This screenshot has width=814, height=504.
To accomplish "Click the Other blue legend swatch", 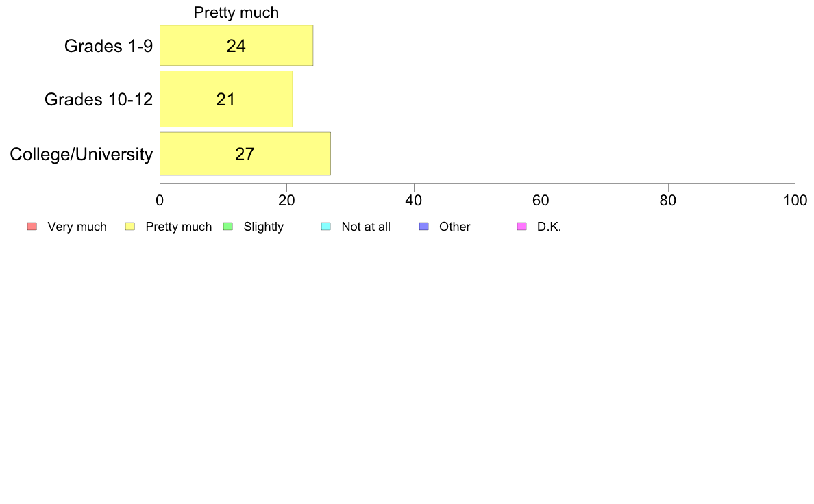I will (424, 227).
